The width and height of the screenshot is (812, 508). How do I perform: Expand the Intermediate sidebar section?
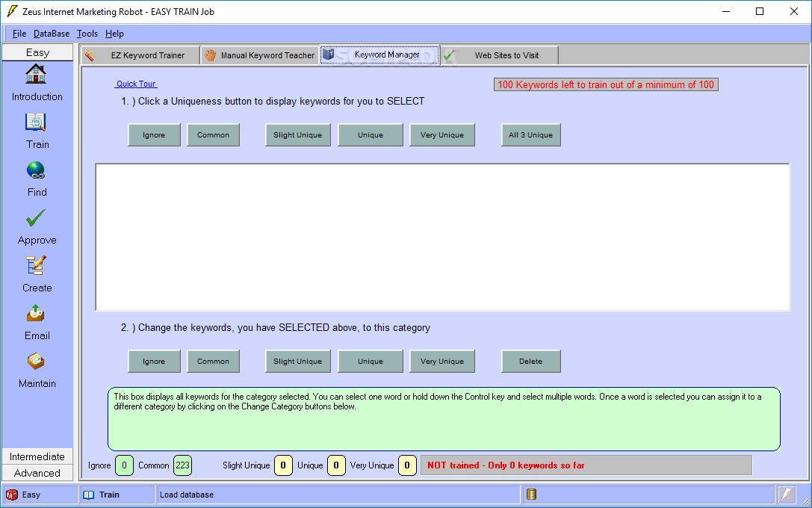pos(37,456)
